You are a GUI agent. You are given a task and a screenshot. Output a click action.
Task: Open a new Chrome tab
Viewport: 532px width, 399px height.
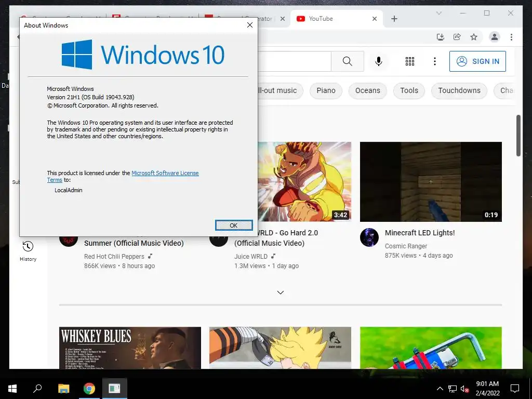click(x=394, y=19)
